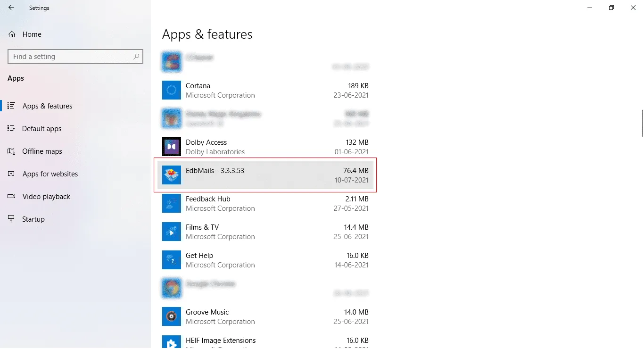Open Home settings page

[32, 34]
